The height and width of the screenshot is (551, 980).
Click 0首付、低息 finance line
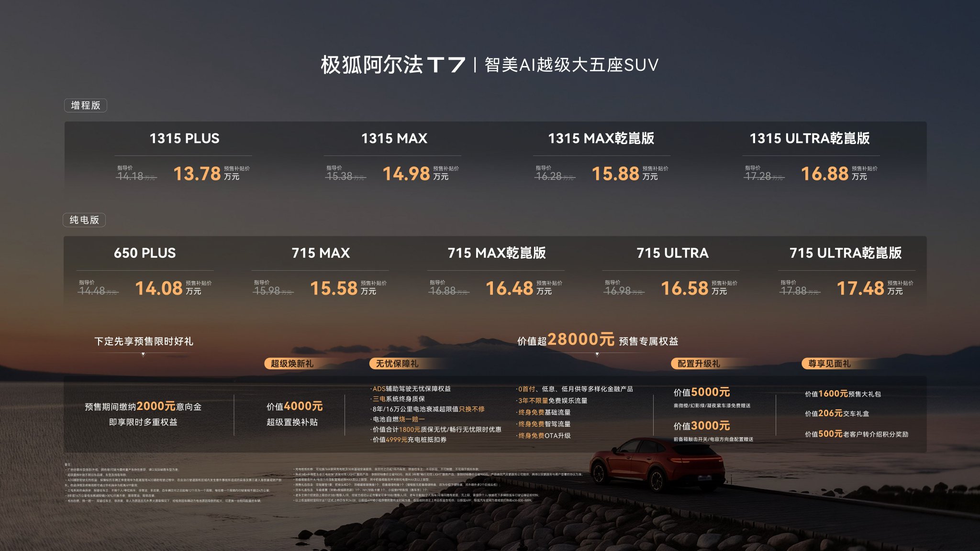point(575,389)
